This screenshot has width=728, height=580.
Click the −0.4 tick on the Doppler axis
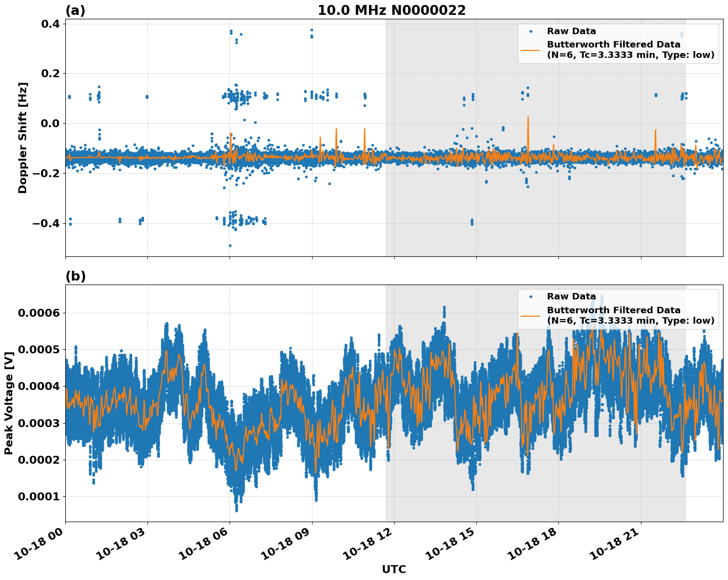pyautogui.click(x=46, y=223)
